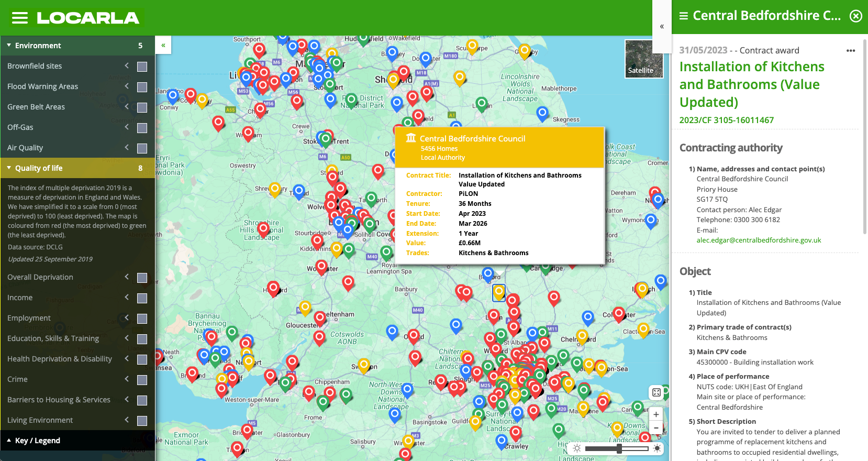The width and height of the screenshot is (868, 461).
Task: Select the Green Belt Areas layer label
Action: point(36,107)
